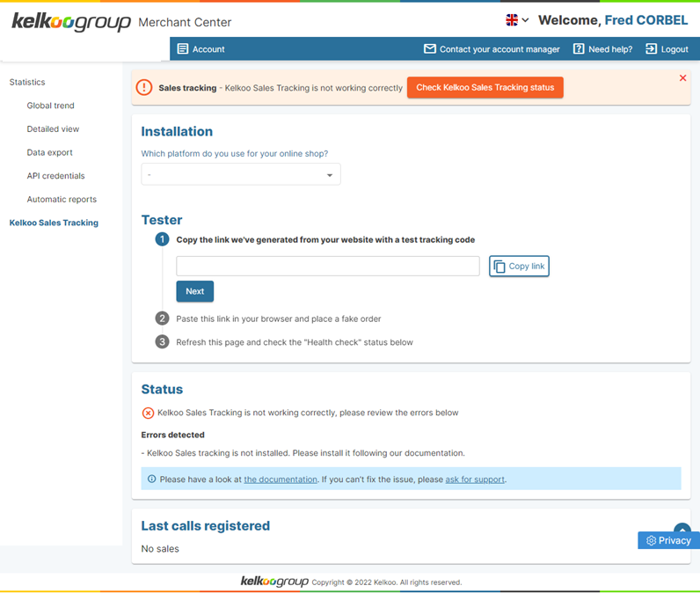The width and height of the screenshot is (700, 593).
Task: Expand the language chevron dropdown
Action: click(526, 20)
